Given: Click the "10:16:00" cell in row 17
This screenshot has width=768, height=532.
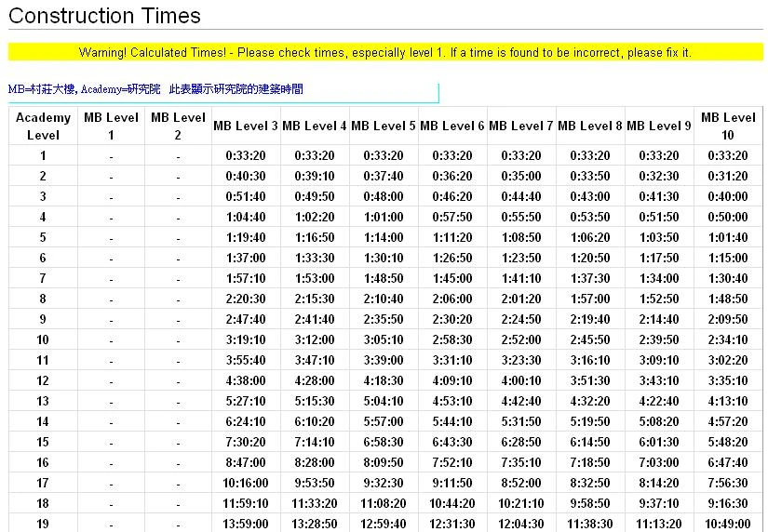Looking at the screenshot, I should [246, 483].
